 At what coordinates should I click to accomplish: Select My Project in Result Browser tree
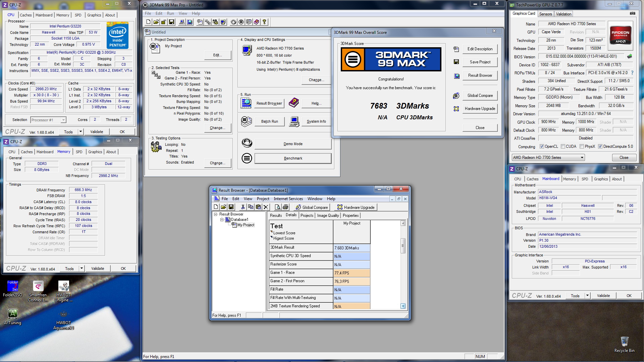coord(246,225)
